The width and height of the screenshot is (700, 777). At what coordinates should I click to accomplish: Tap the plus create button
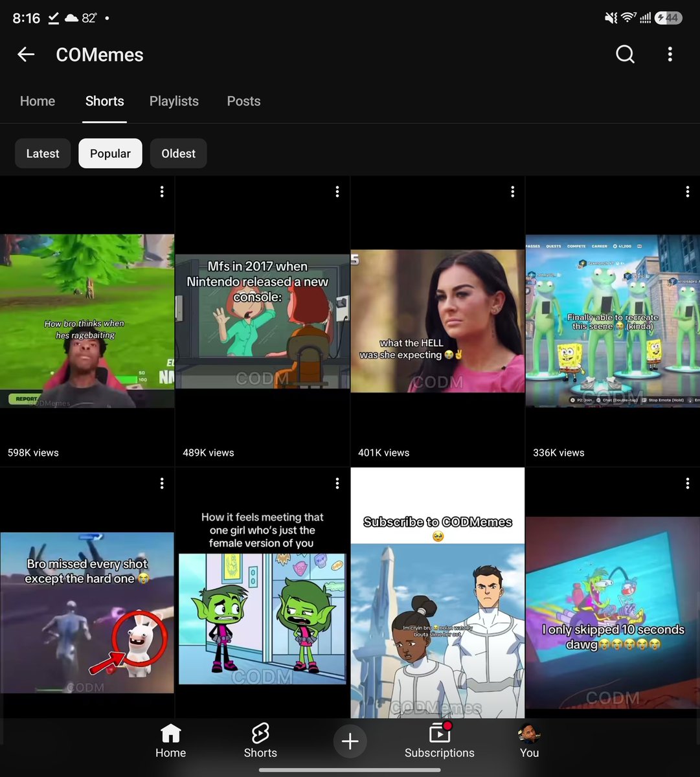pyautogui.click(x=350, y=741)
